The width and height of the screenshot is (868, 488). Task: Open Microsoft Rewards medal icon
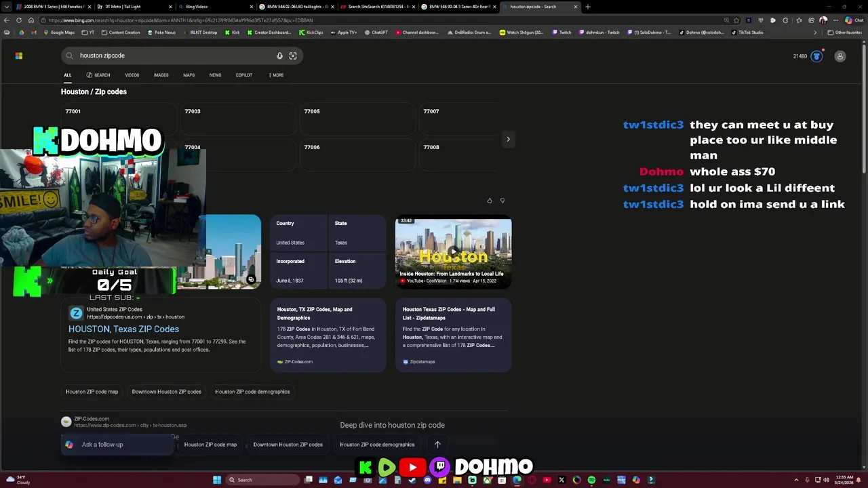point(816,56)
